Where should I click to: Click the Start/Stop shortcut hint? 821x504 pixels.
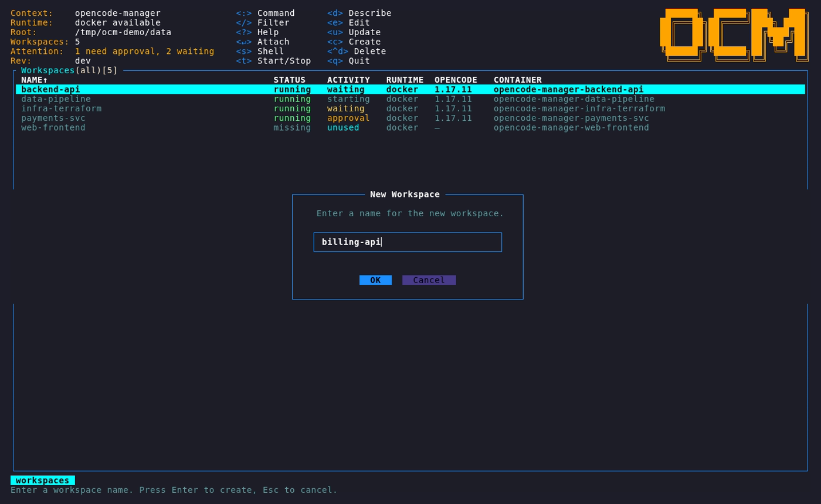(x=273, y=61)
